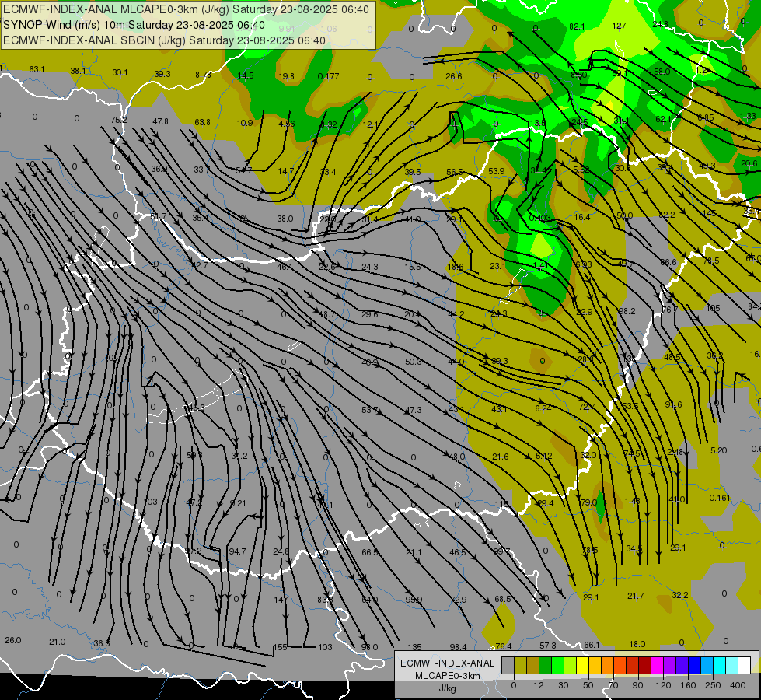Click the dark red legend swatch
Screen dimensions: 761x700
644,665
